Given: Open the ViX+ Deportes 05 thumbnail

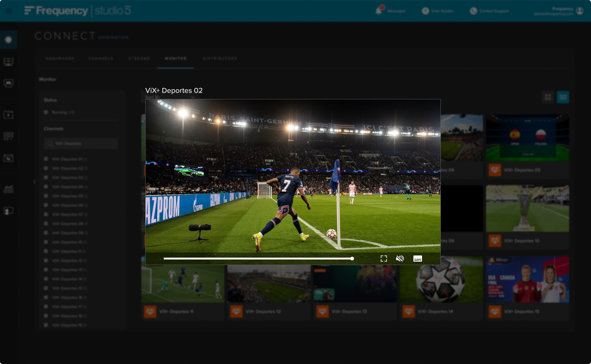Looking at the screenshot, I should point(528,138).
